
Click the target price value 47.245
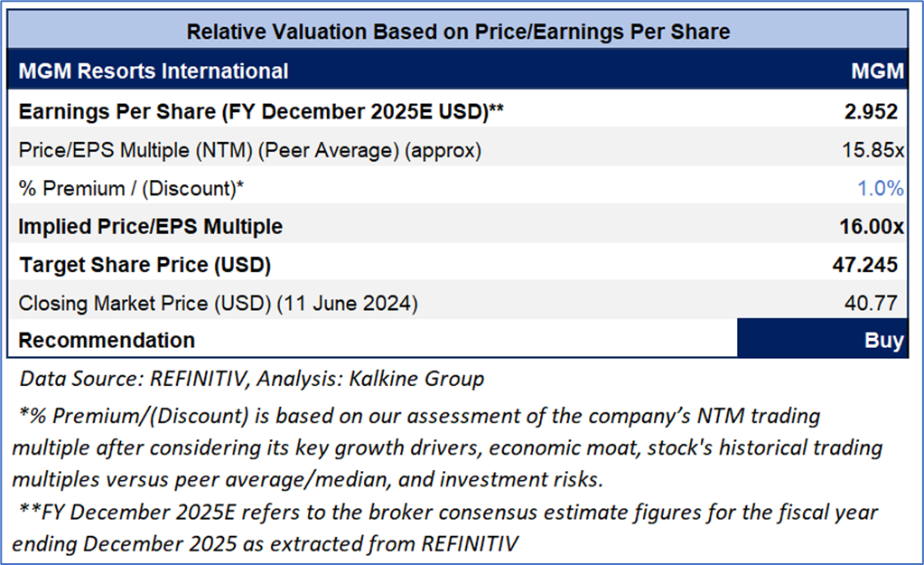pyautogui.click(x=866, y=265)
